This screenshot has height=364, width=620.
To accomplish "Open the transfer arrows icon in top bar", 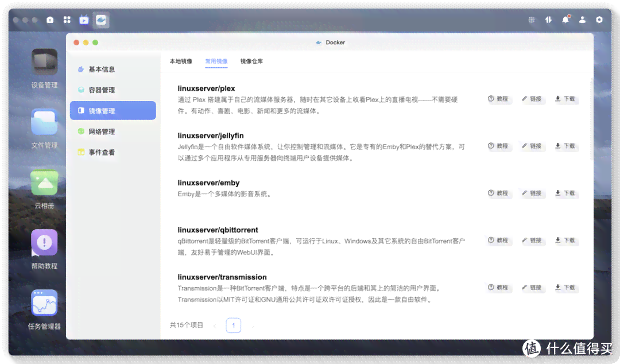I will (548, 20).
